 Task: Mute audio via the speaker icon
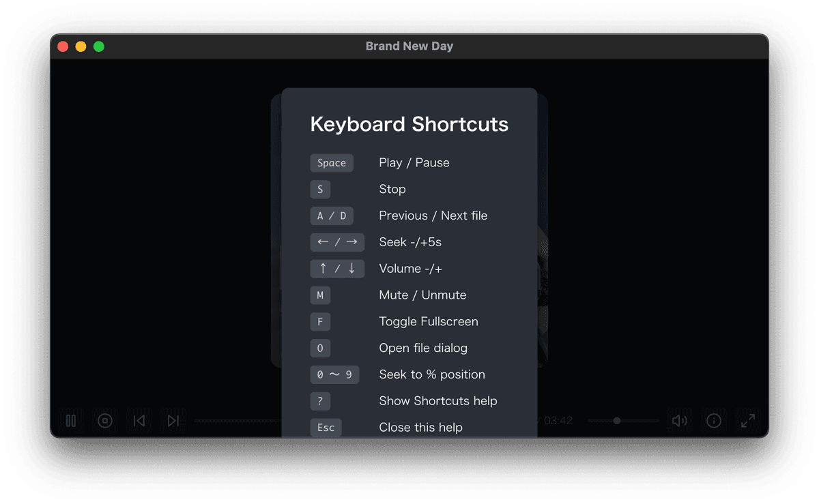680,421
